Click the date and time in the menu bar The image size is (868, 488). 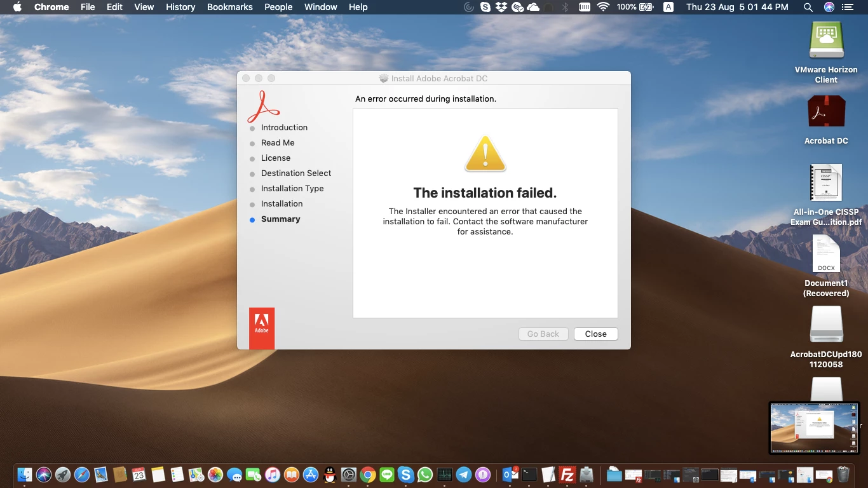click(x=737, y=7)
